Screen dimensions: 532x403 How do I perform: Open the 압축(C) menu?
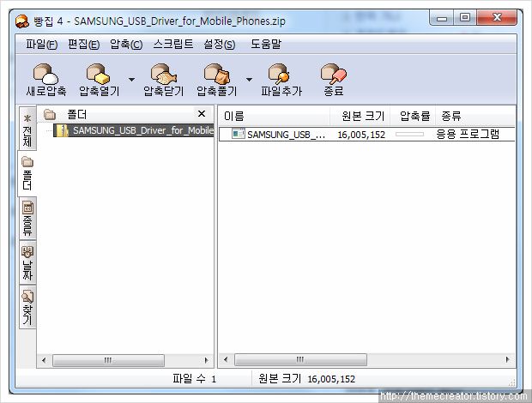(x=126, y=44)
